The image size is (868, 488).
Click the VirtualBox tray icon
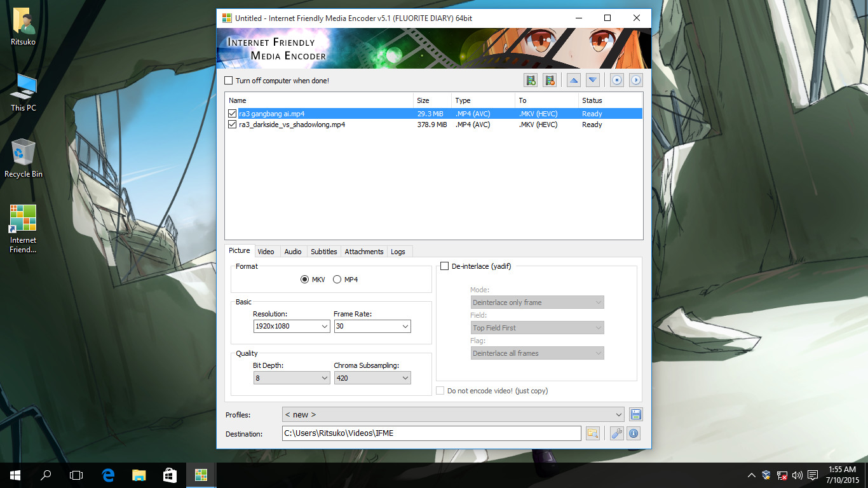click(x=767, y=475)
